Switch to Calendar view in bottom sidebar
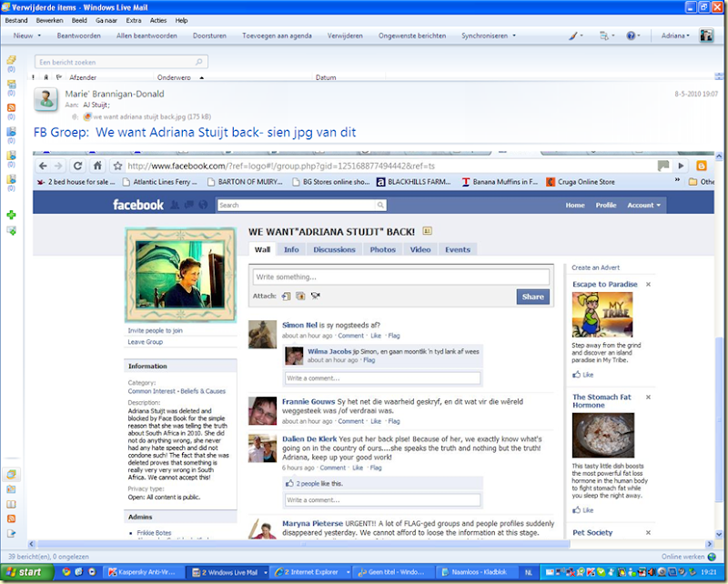 [x=11, y=489]
